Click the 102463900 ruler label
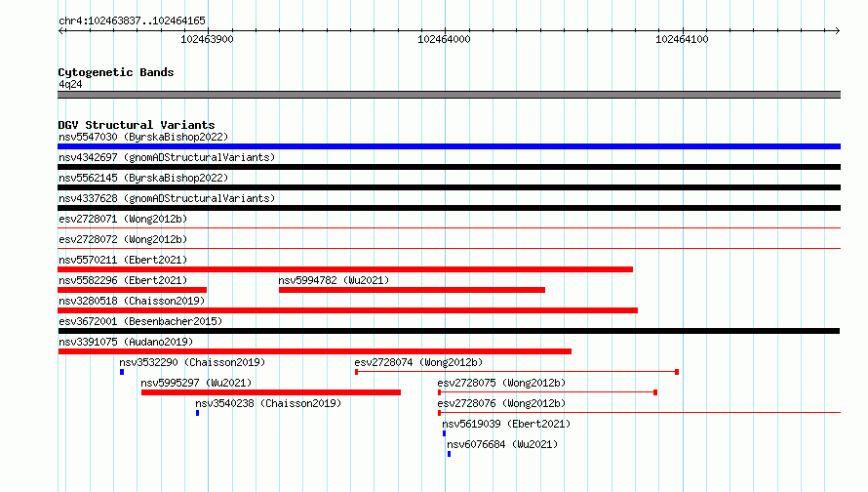The width and height of the screenshot is (868, 492). [207, 39]
